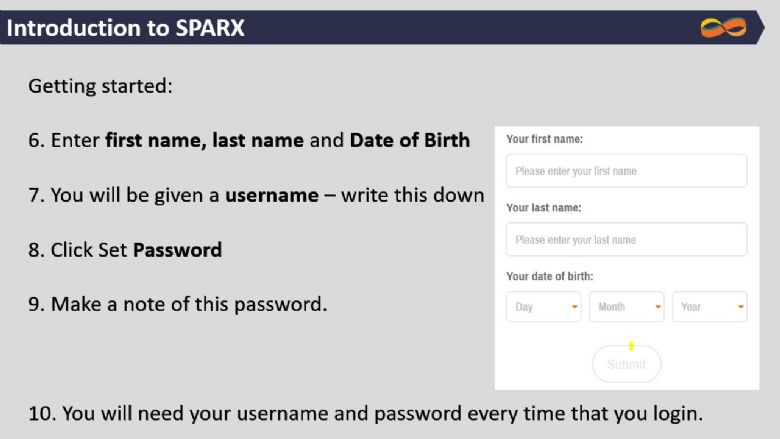
Task: Open the Year dropdown
Action: 709,307
